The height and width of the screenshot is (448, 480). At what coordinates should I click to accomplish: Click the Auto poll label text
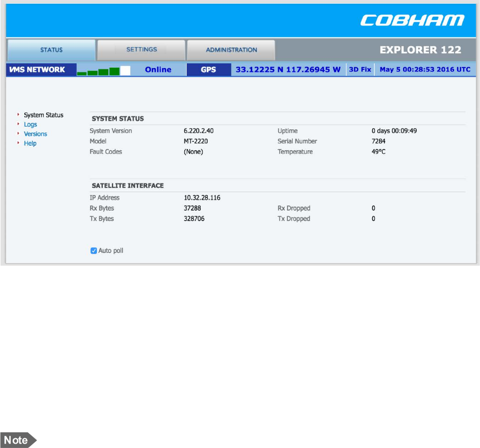(x=111, y=251)
